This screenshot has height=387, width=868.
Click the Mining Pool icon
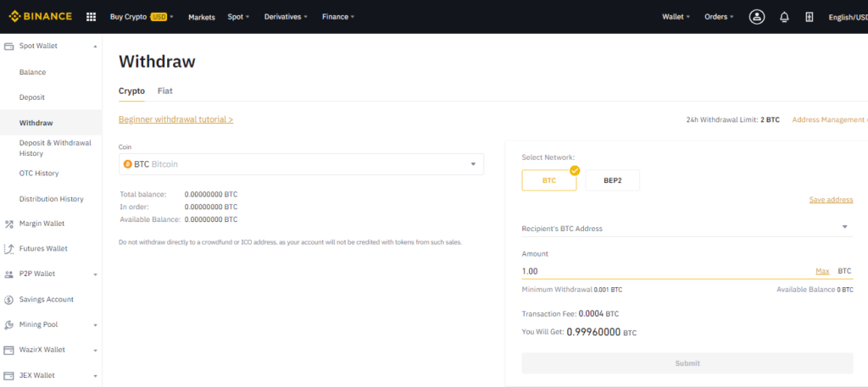tap(8, 324)
